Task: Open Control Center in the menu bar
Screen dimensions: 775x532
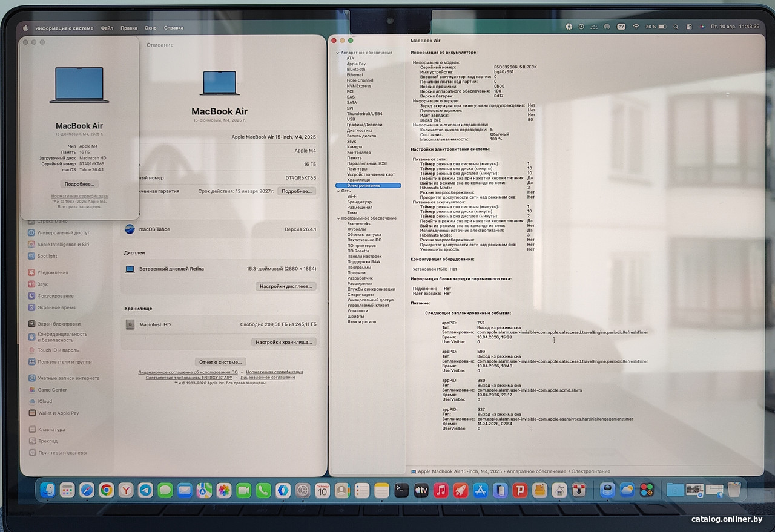Action: [x=689, y=27]
